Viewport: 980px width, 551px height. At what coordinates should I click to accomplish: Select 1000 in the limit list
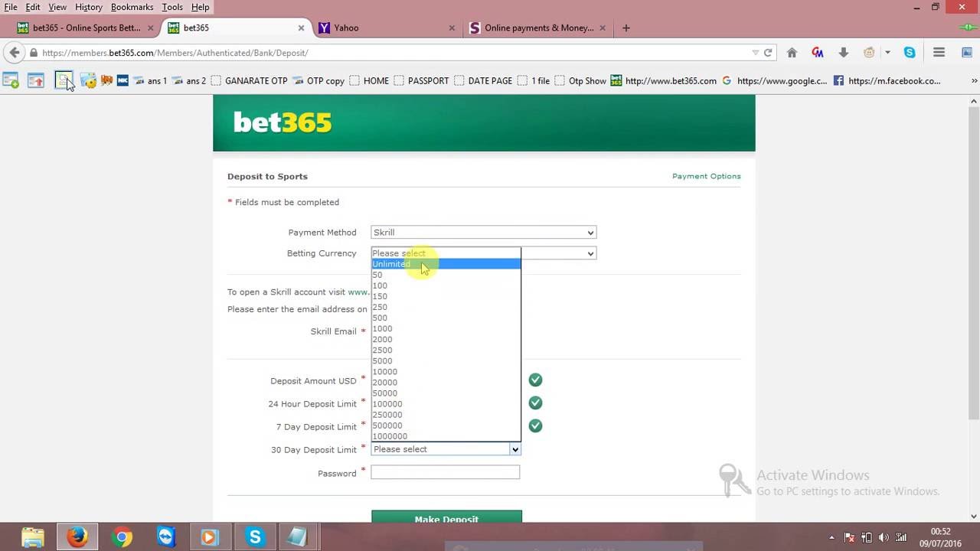[x=446, y=328]
